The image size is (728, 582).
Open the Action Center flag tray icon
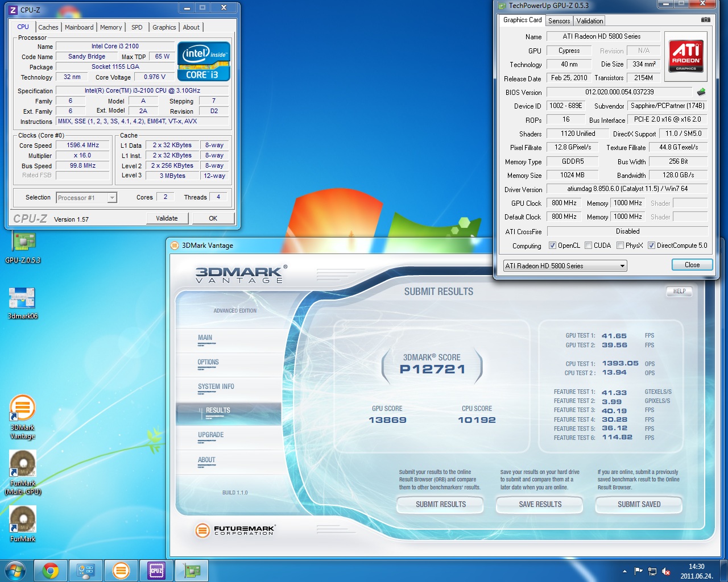638,571
